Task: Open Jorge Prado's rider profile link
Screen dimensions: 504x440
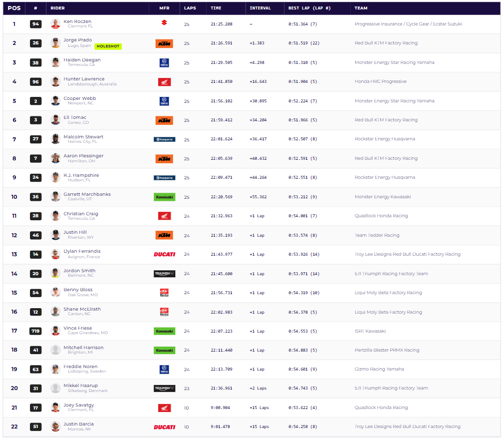Action: point(78,40)
